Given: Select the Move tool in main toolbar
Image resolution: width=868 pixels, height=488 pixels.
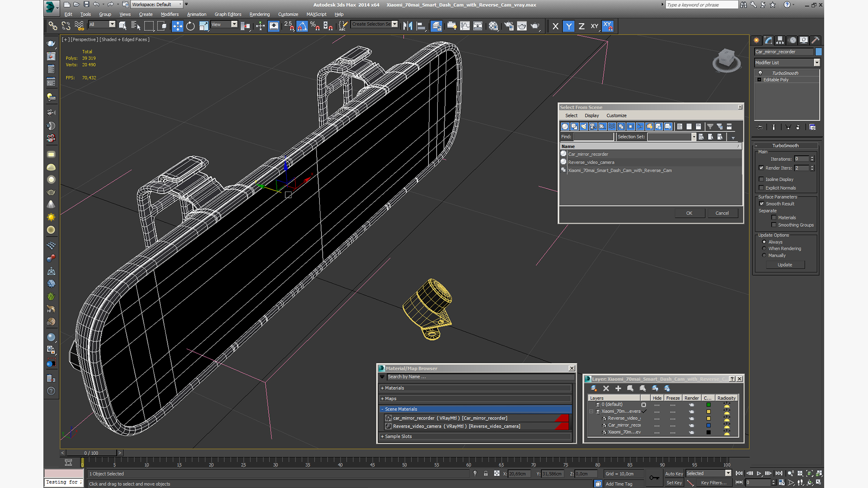Looking at the screenshot, I should [177, 26].
